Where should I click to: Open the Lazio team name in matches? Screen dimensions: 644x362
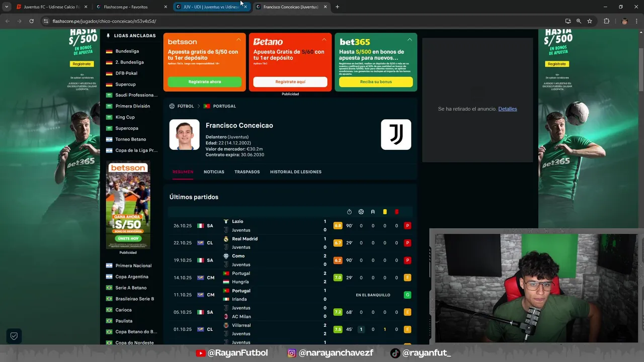point(237,221)
